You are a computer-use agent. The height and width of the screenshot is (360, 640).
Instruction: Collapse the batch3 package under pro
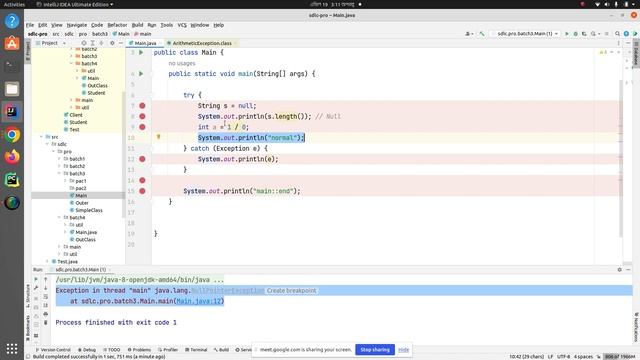[59, 173]
